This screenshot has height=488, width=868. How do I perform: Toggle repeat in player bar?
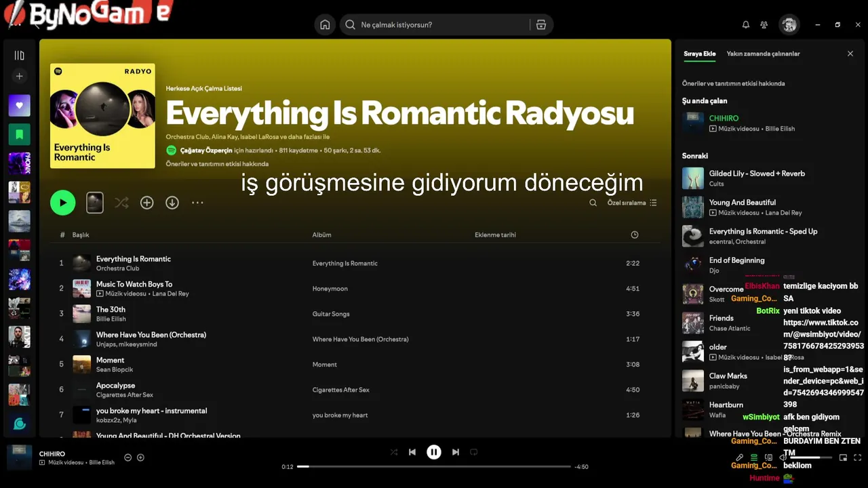pos(474,452)
